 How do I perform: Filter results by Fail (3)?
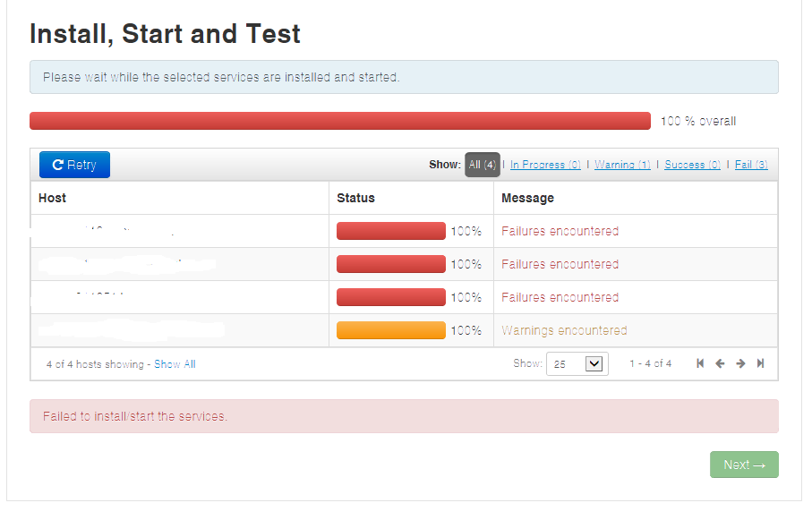click(750, 164)
